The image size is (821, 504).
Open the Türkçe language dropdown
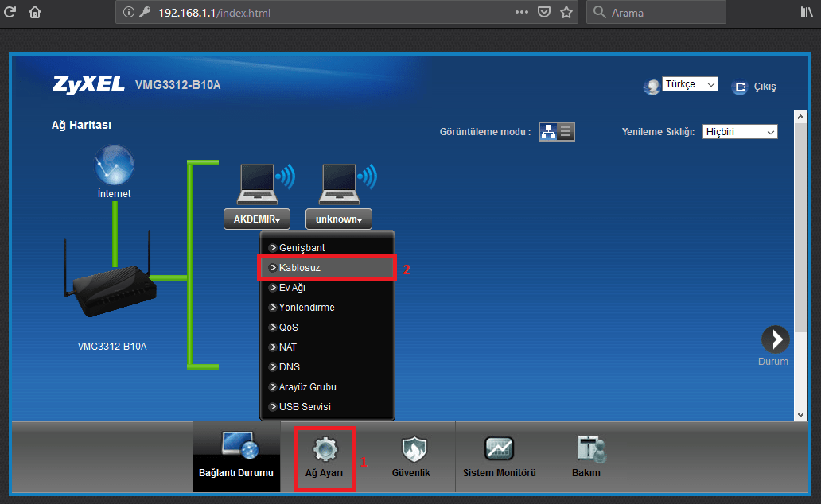690,84
